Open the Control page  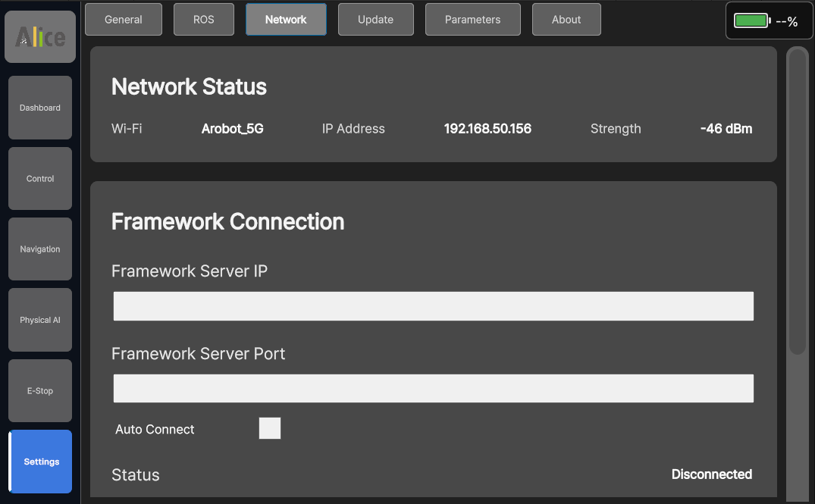pyautogui.click(x=40, y=178)
